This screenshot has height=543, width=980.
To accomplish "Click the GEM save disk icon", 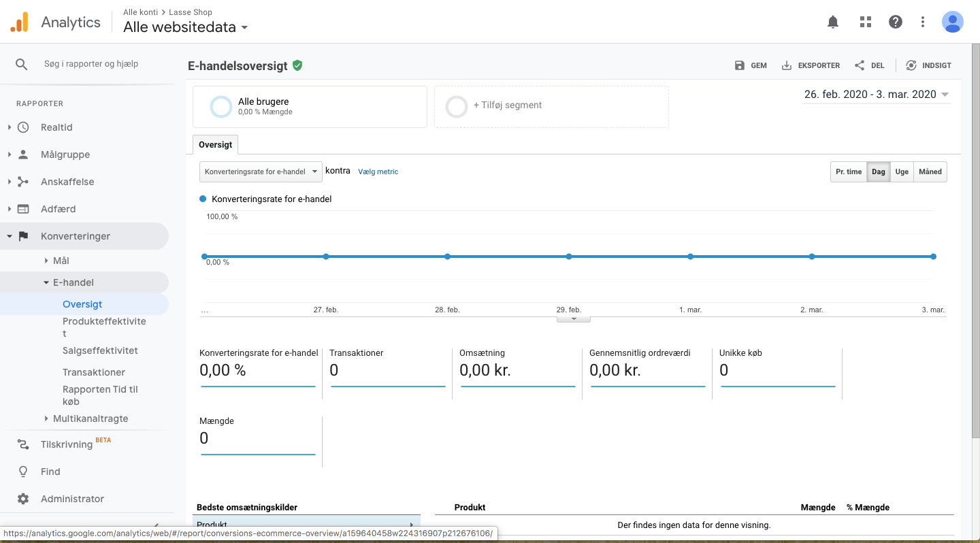I will (740, 65).
